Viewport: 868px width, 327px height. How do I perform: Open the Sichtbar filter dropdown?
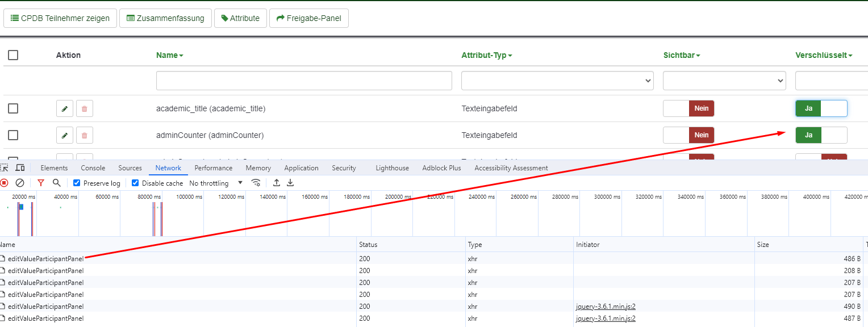click(724, 81)
